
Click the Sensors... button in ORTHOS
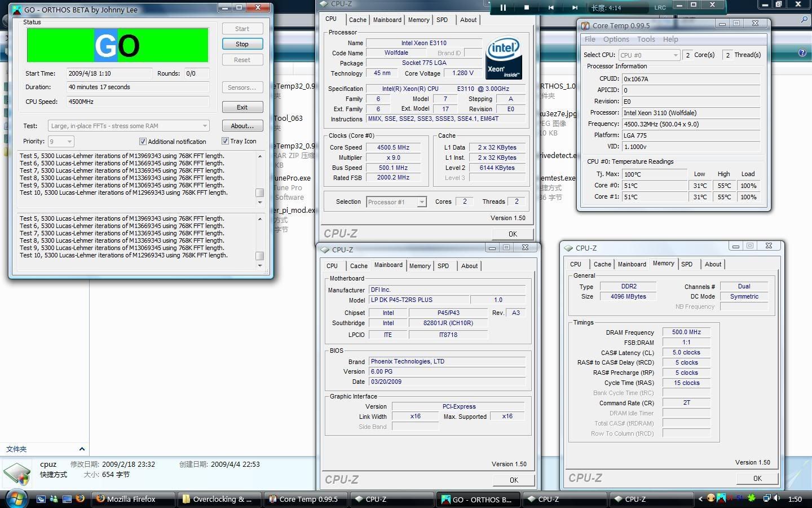(x=242, y=87)
